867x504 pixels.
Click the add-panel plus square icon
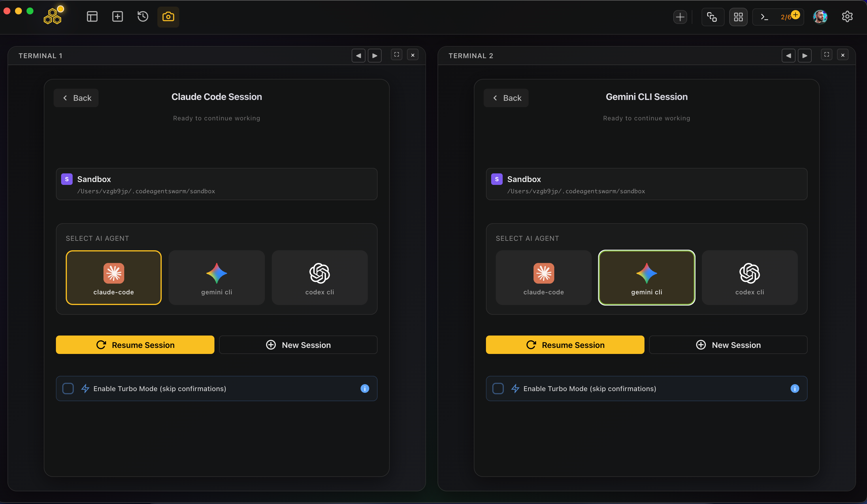(x=118, y=16)
